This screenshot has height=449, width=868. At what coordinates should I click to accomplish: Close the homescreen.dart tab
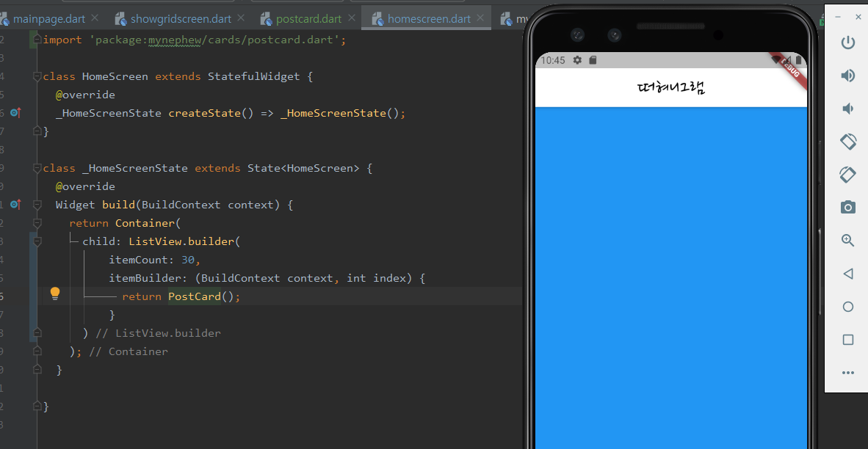coord(480,18)
